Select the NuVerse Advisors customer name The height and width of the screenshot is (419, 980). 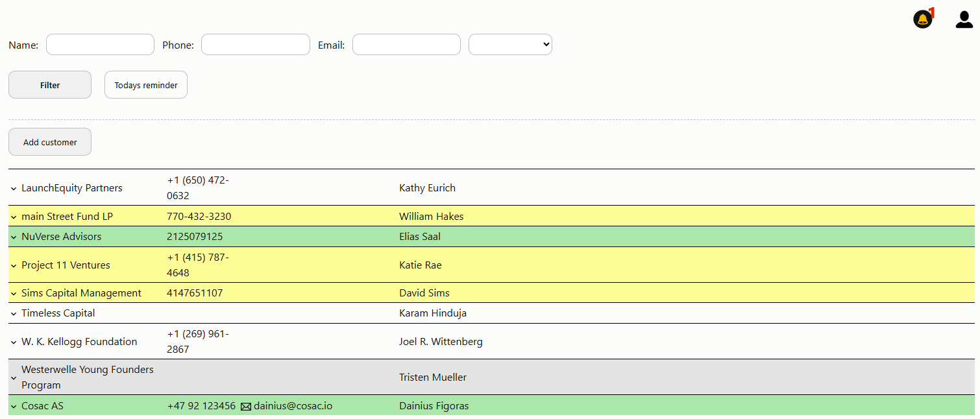[x=62, y=237]
